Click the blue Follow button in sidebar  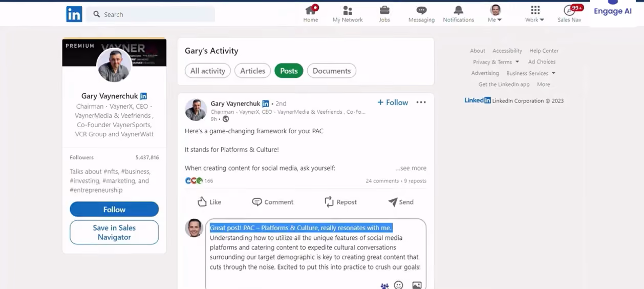pos(114,209)
